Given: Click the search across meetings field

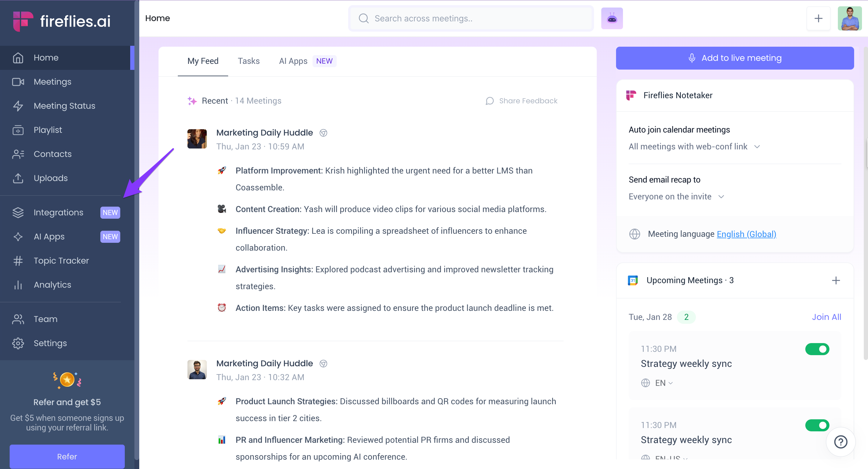Looking at the screenshot, I should click(471, 18).
